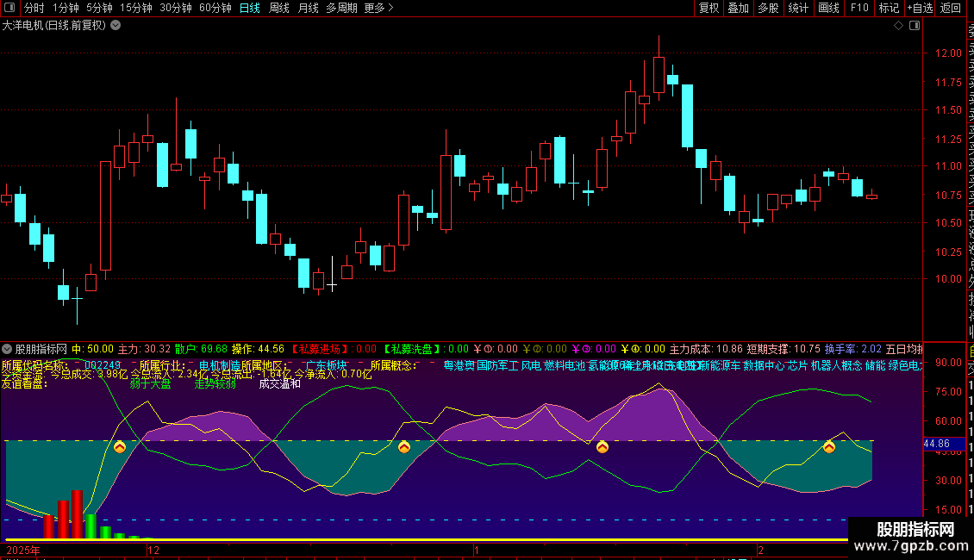Click the yellow bar under the indicator

click(x=426, y=540)
